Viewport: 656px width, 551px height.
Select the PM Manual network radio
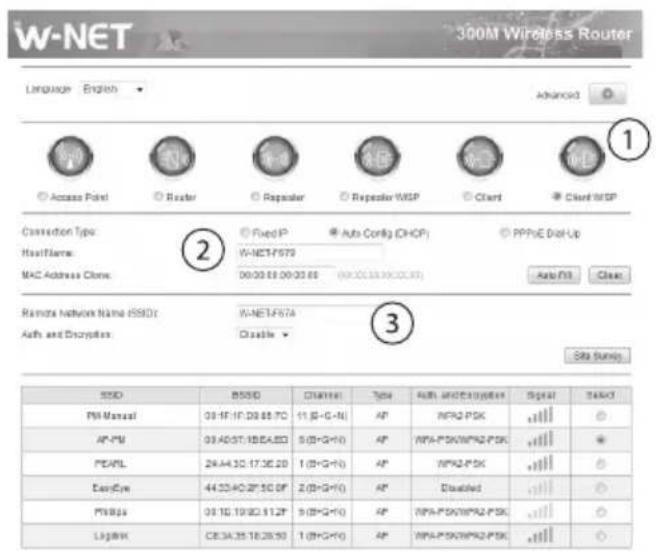[601, 416]
